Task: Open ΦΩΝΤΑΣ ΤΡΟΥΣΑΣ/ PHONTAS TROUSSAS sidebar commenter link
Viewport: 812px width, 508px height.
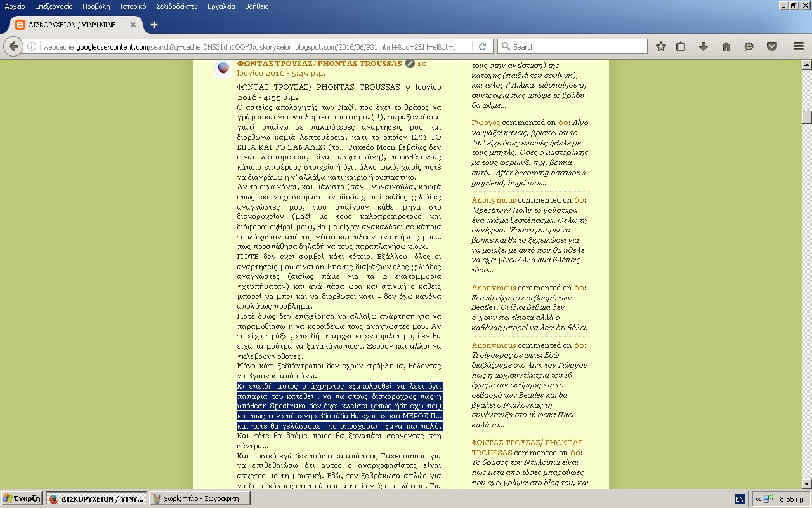Action: (527, 448)
